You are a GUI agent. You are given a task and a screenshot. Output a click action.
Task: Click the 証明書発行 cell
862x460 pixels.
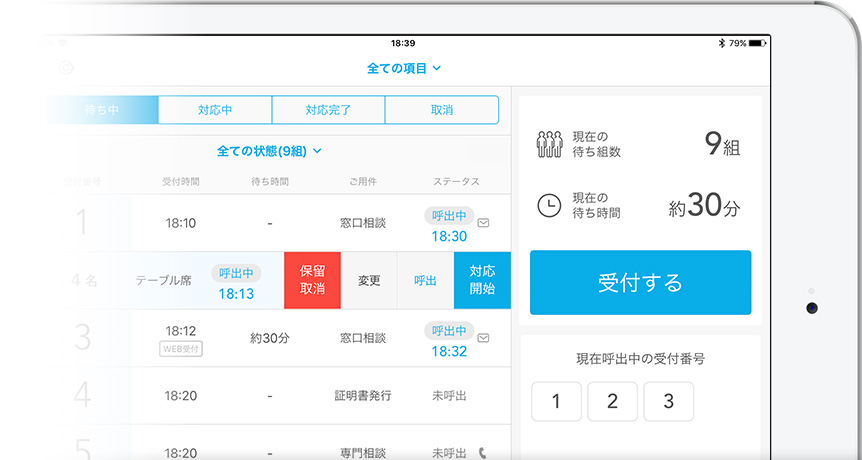tap(363, 396)
